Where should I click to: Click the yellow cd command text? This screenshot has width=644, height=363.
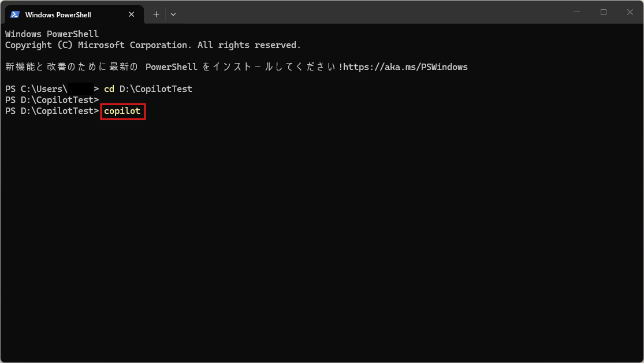tap(109, 89)
